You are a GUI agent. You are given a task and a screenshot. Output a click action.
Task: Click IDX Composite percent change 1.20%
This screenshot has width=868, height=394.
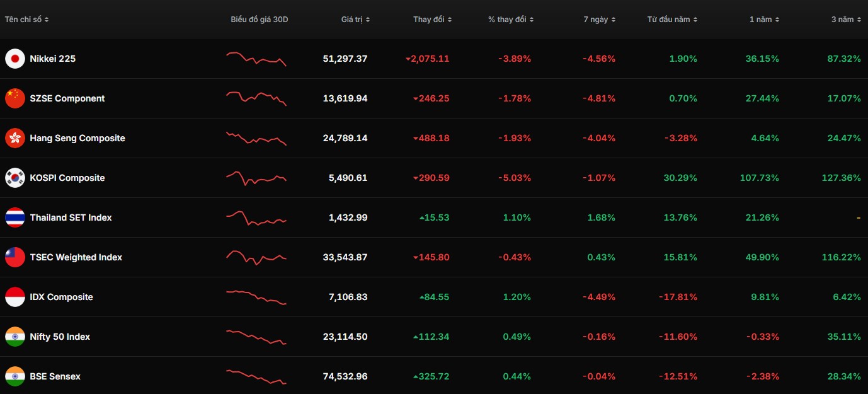coord(517,297)
